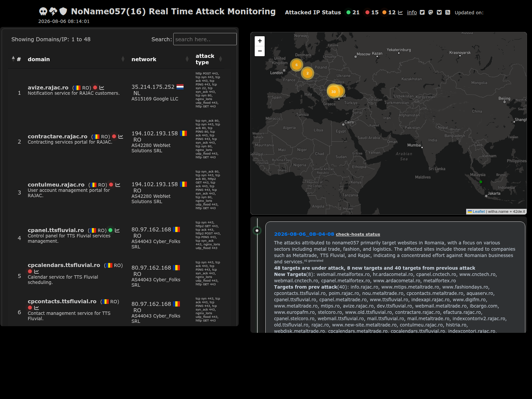Click the green status dot for cpanel.ttsfluvial.ro
This screenshot has height=399, width=532.
110,230
